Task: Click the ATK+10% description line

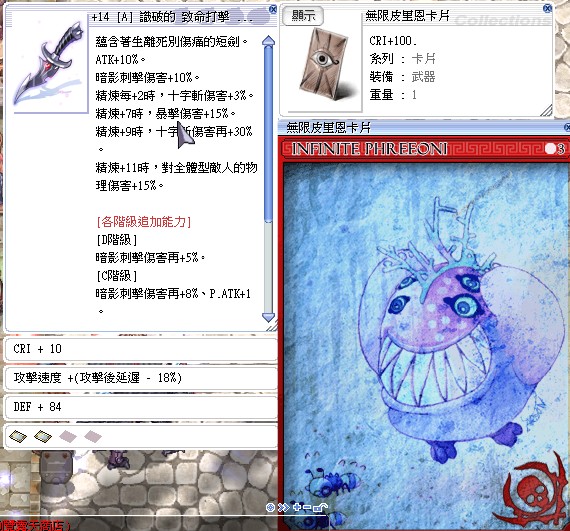Action: pos(120,60)
